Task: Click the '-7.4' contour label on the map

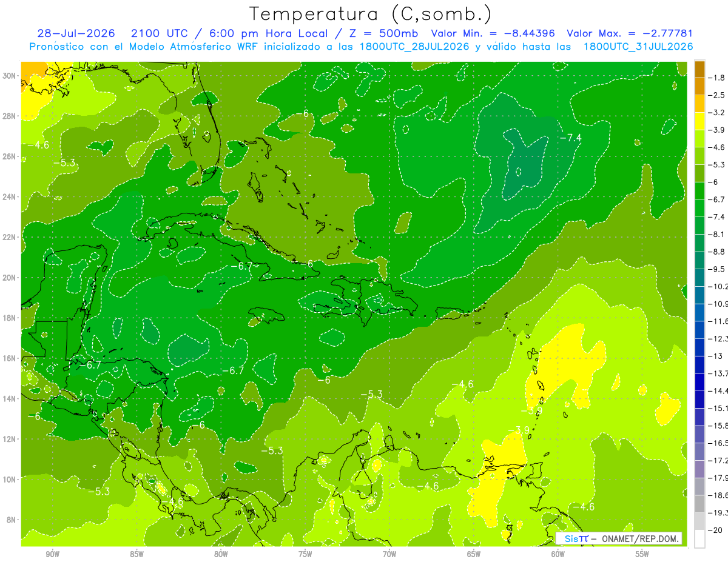Action: click(x=571, y=138)
